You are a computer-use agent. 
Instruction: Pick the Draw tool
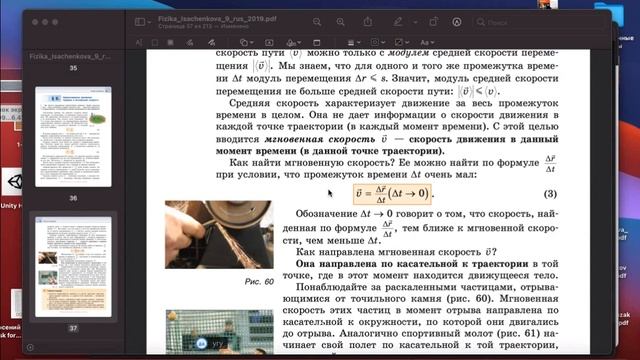click(x=211, y=42)
